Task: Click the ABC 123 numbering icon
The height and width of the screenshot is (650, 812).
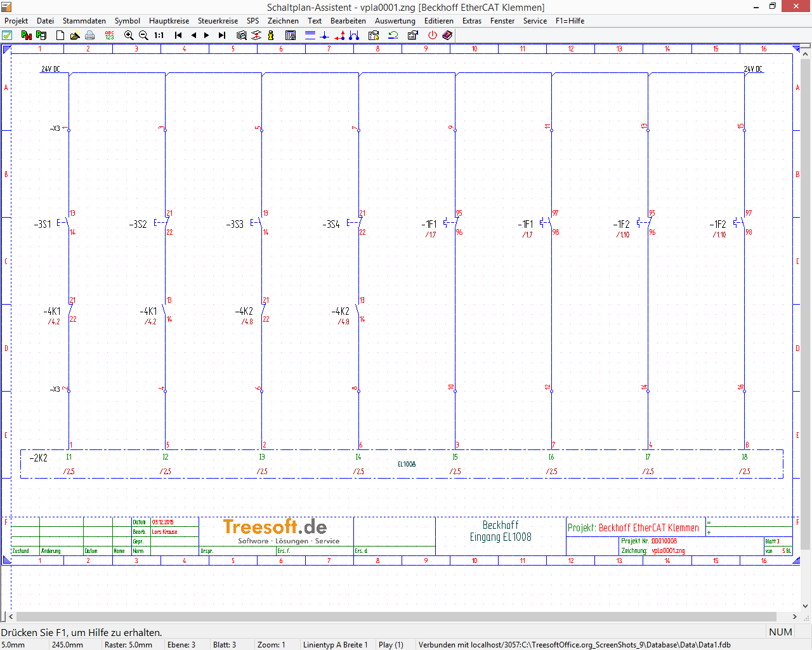Action: click(x=109, y=36)
